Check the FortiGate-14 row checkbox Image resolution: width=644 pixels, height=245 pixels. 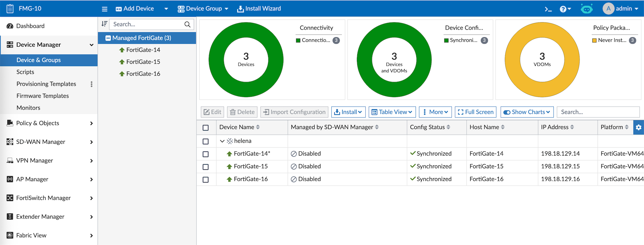click(206, 154)
